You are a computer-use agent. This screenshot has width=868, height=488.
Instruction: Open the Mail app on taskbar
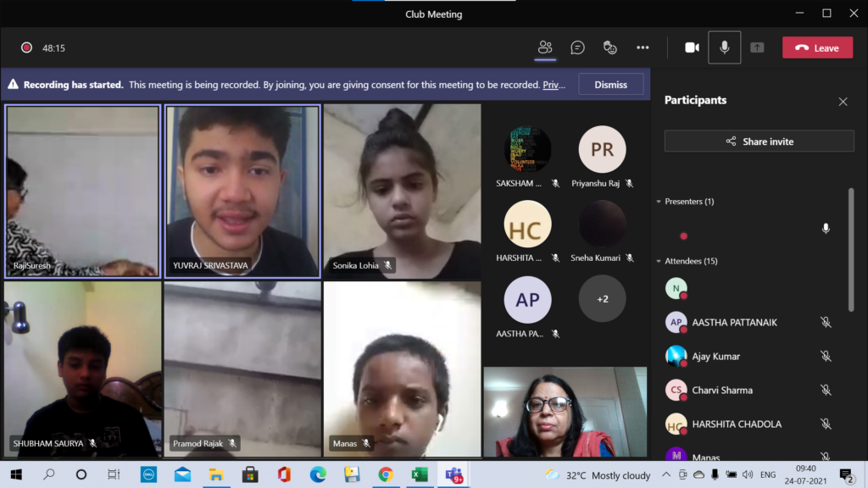(x=182, y=474)
